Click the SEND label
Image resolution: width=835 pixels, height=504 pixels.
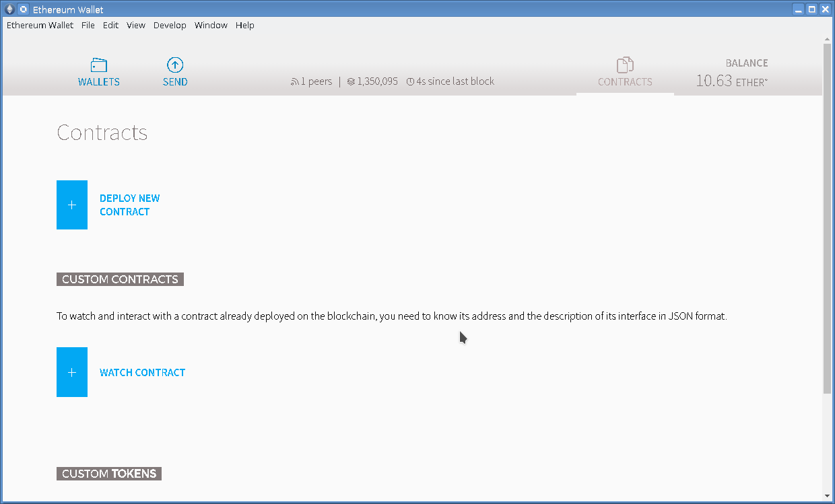(175, 82)
